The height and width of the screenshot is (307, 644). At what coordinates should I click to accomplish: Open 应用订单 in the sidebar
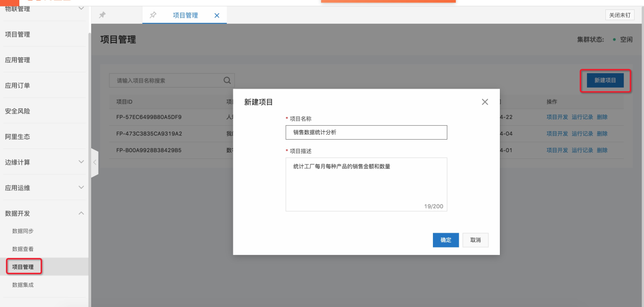pos(17,86)
